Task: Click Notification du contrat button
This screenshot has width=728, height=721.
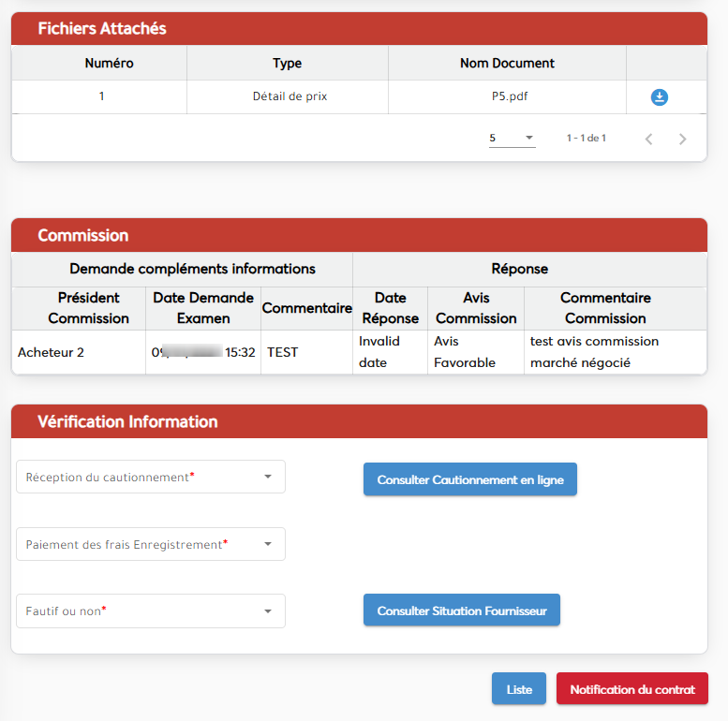Action: click(x=632, y=689)
